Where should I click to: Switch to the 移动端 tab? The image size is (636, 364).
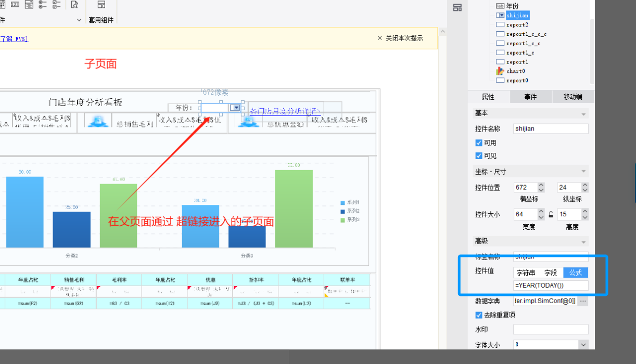pos(573,97)
